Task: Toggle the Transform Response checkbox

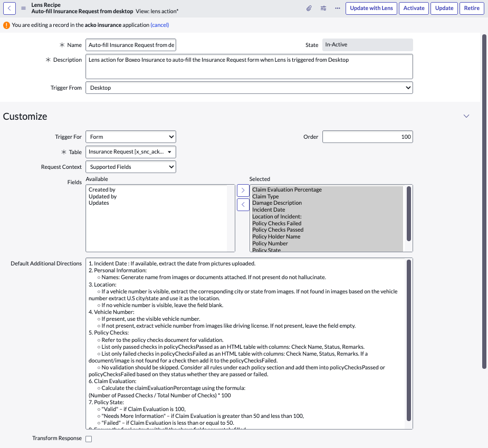Action: click(x=89, y=439)
